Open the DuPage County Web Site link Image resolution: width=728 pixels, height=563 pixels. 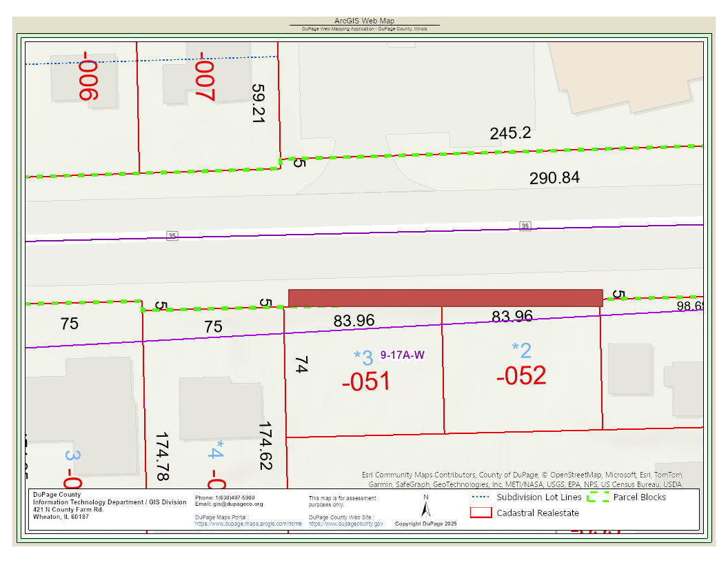[x=346, y=524]
